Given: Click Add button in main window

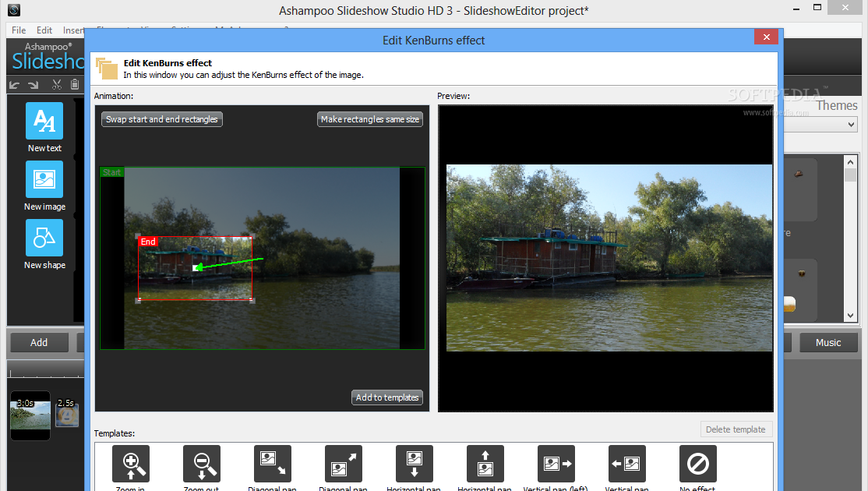Looking at the screenshot, I should pos(39,343).
